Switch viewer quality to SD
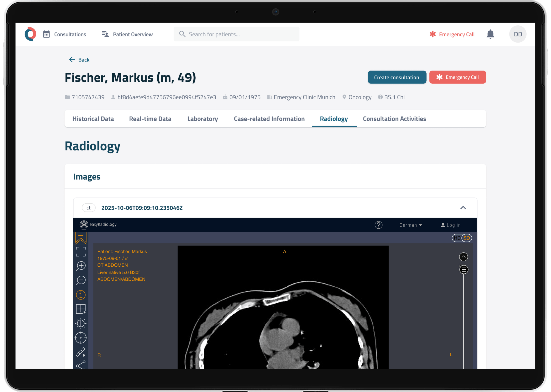The width and height of the screenshot is (551, 392). click(466, 238)
